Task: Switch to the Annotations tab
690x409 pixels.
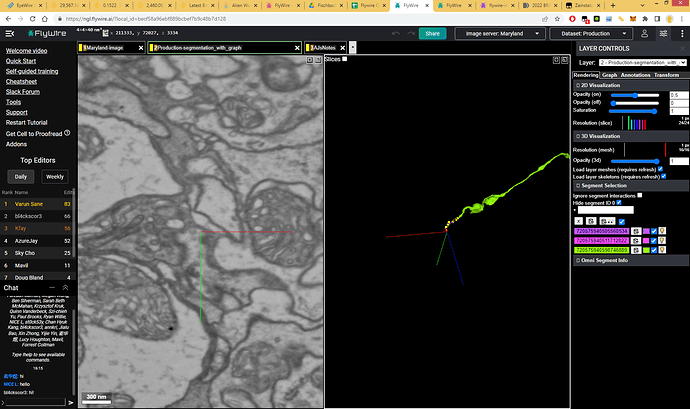Action: click(x=635, y=75)
